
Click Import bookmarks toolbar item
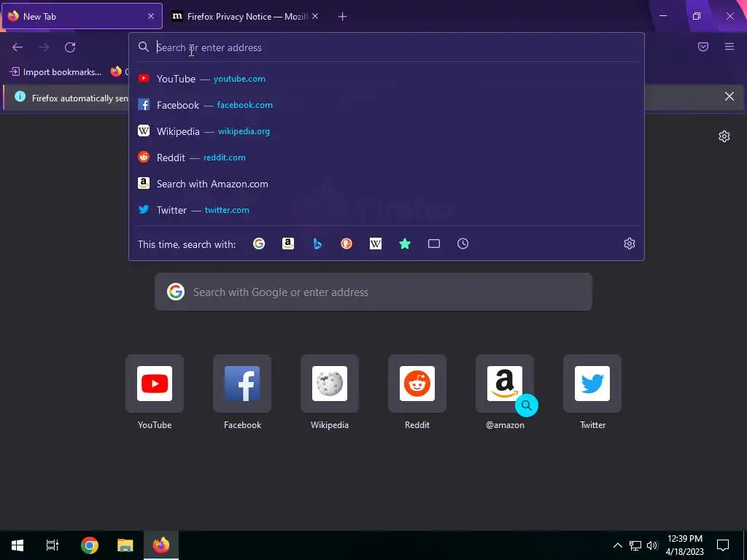point(56,72)
